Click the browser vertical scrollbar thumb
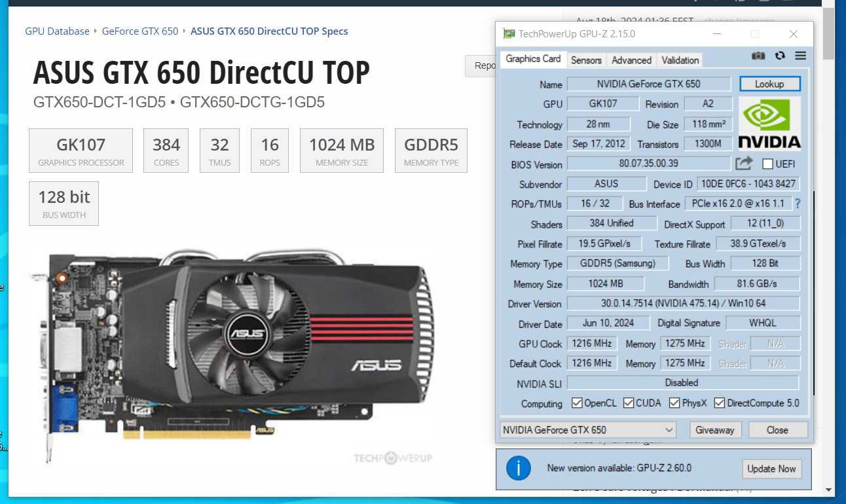 click(x=828, y=33)
